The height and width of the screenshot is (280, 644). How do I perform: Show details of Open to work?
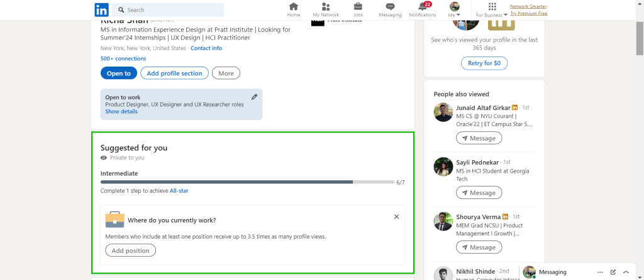[121, 112]
